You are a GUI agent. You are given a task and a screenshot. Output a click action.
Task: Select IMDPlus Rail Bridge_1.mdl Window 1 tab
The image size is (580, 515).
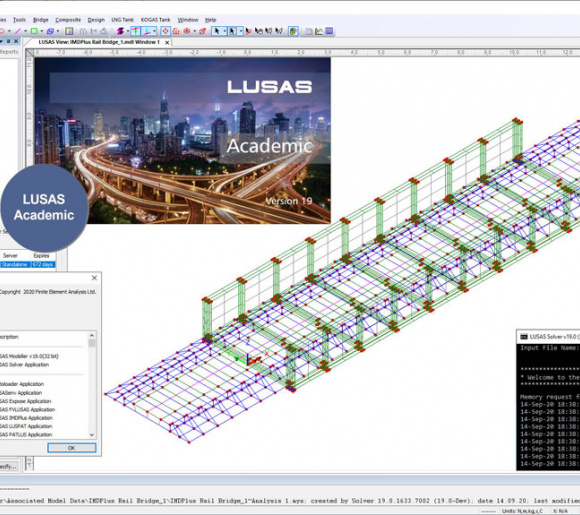(x=99, y=42)
